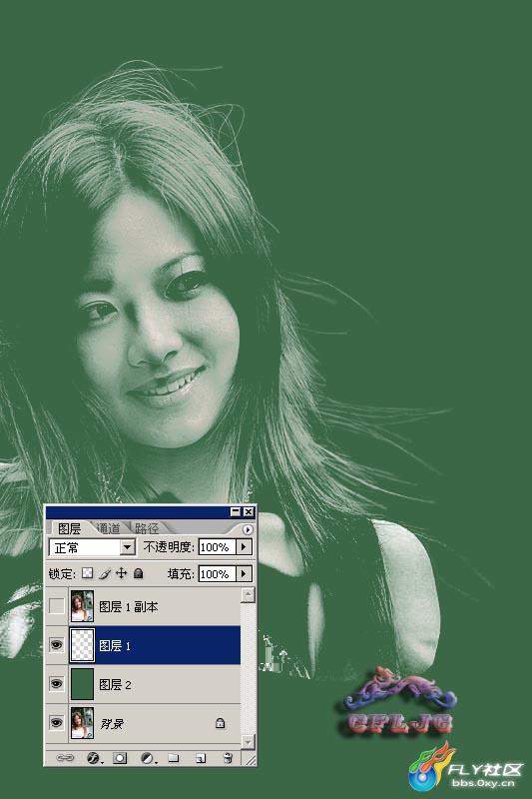Switch to the 通道 tab
This screenshot has height=799, width=532.
(109, 528)
